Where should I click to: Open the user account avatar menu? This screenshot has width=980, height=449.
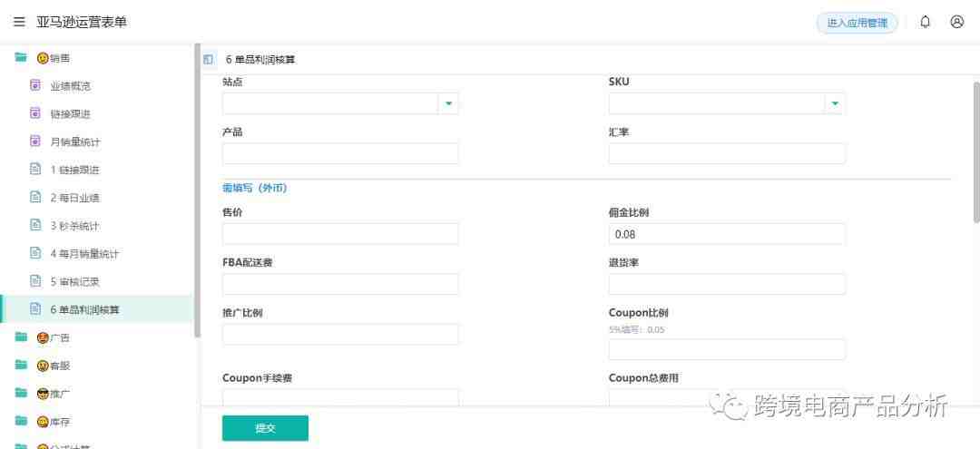(x=957, y=22)
